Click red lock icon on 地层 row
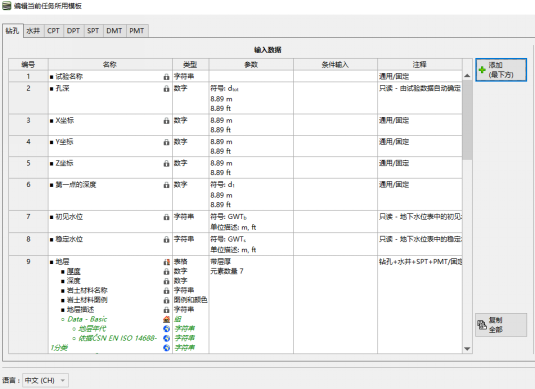535x389 pixels. tap(166, 262)
